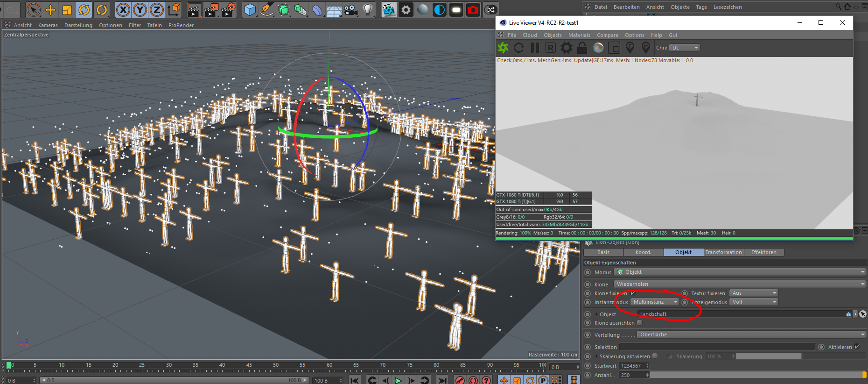Jump to the animation start
868x384 pixels.
tap(355, 380)
